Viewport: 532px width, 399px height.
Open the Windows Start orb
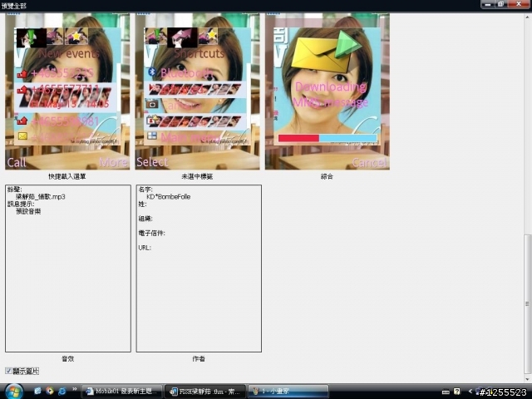(14, 392)
